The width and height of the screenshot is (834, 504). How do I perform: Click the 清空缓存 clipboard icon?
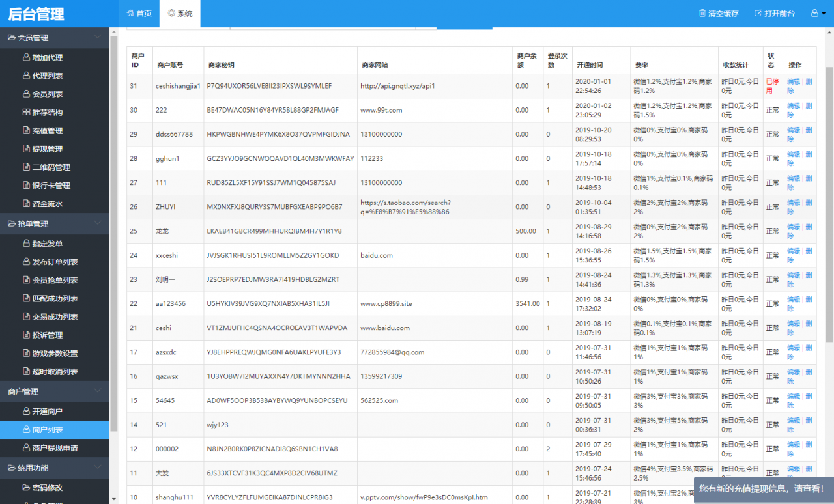coord(702,13)
